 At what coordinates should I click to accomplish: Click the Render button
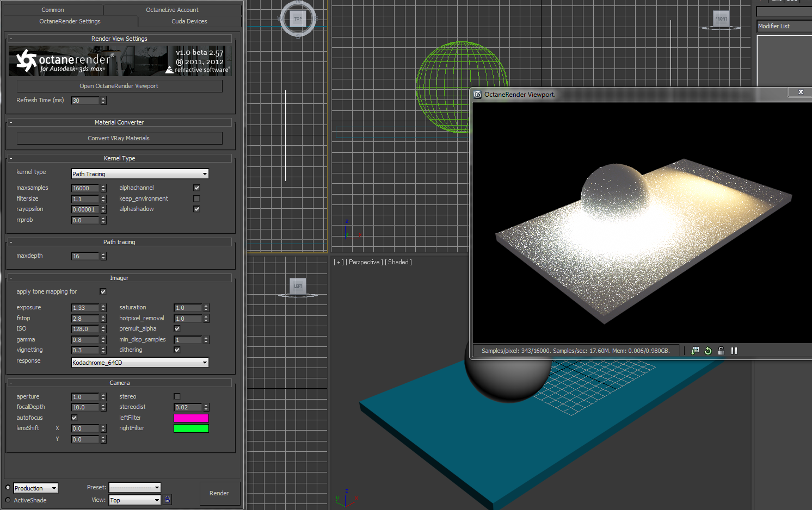(x=219, y=493)
